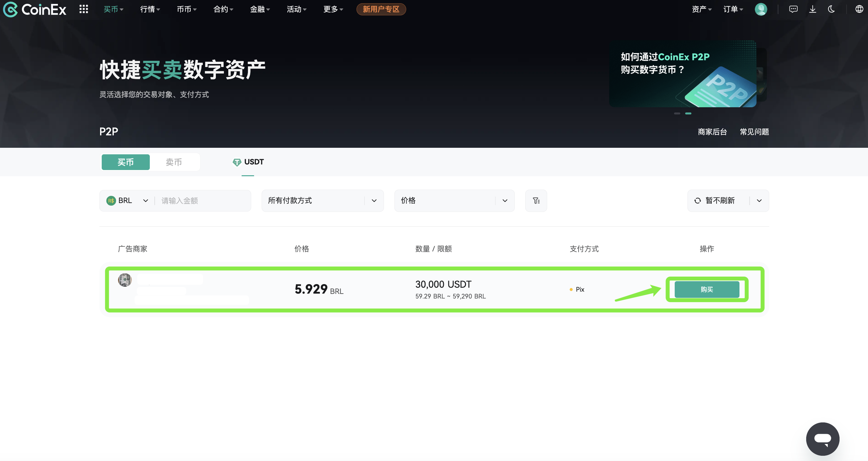
Task: Click the 59.29 BRL ~ 59,290 BRL limit
Action: [450, 296]
